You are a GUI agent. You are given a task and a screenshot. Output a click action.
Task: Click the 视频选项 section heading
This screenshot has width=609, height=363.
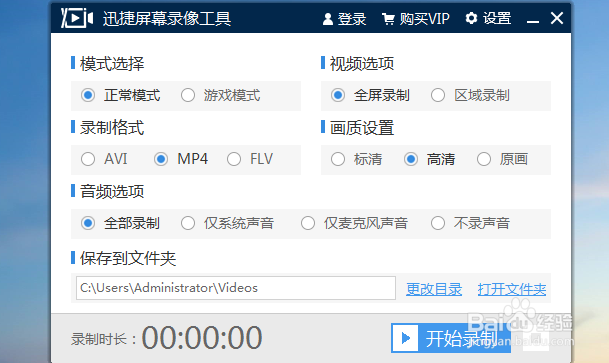(362, 64)
